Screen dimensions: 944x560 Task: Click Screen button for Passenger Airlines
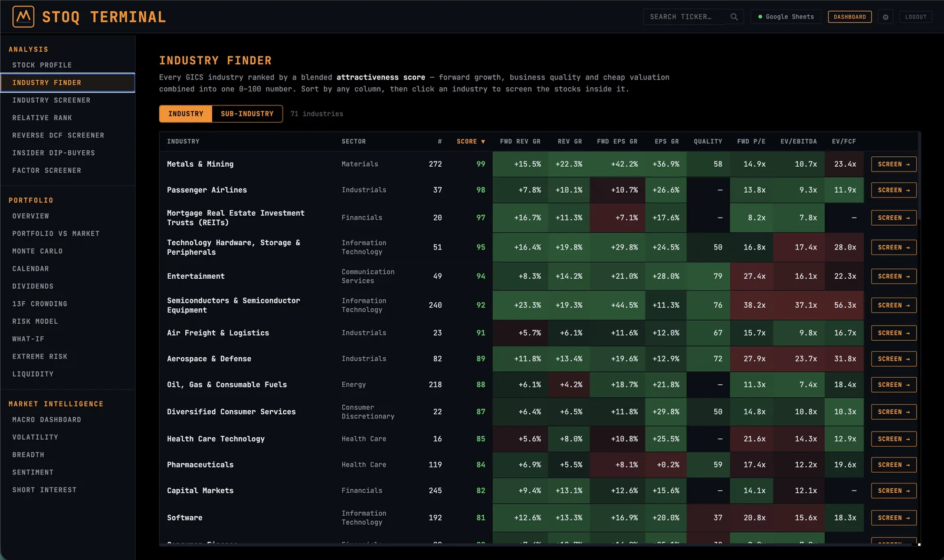tap(893, 190)
